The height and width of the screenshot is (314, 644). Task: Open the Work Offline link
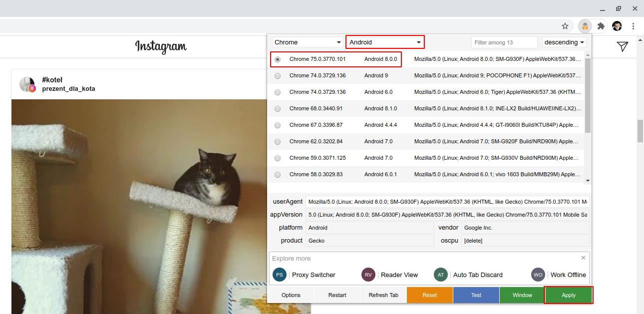click(x=568, y=275)
